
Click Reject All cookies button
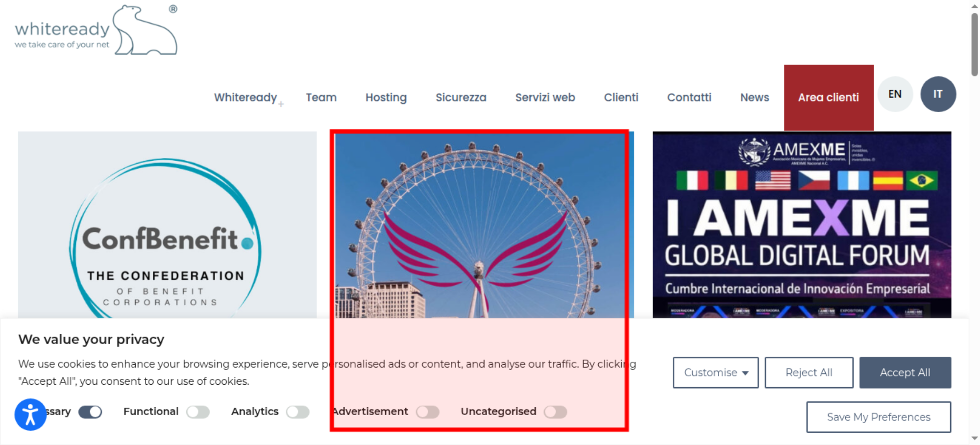[x=809, y=372]
